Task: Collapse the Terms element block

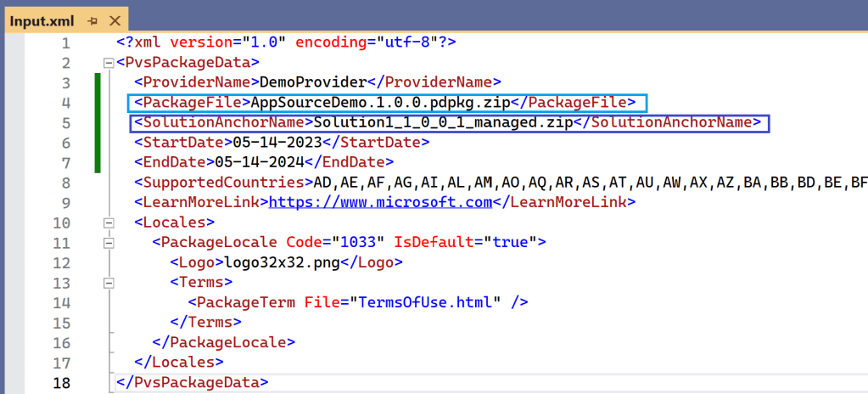Action: point(107,283)
